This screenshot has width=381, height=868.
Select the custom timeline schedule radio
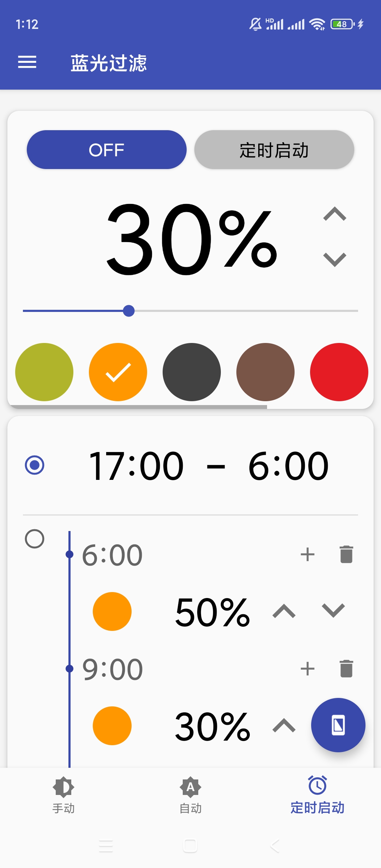[35, 539]
